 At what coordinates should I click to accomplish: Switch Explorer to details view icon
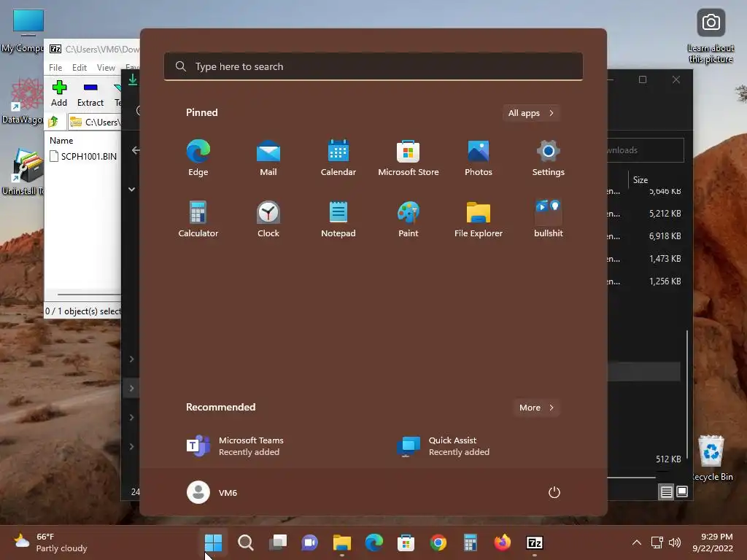pos(666,491)
